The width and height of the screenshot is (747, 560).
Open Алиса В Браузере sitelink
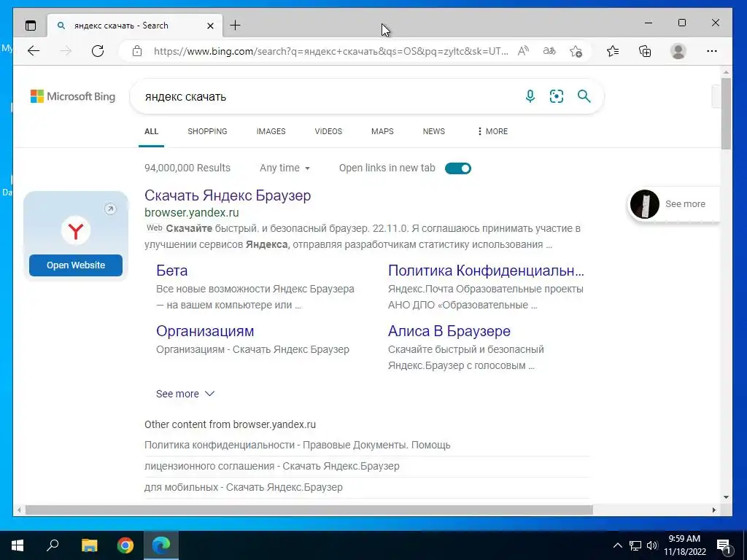tap(449, 331)
